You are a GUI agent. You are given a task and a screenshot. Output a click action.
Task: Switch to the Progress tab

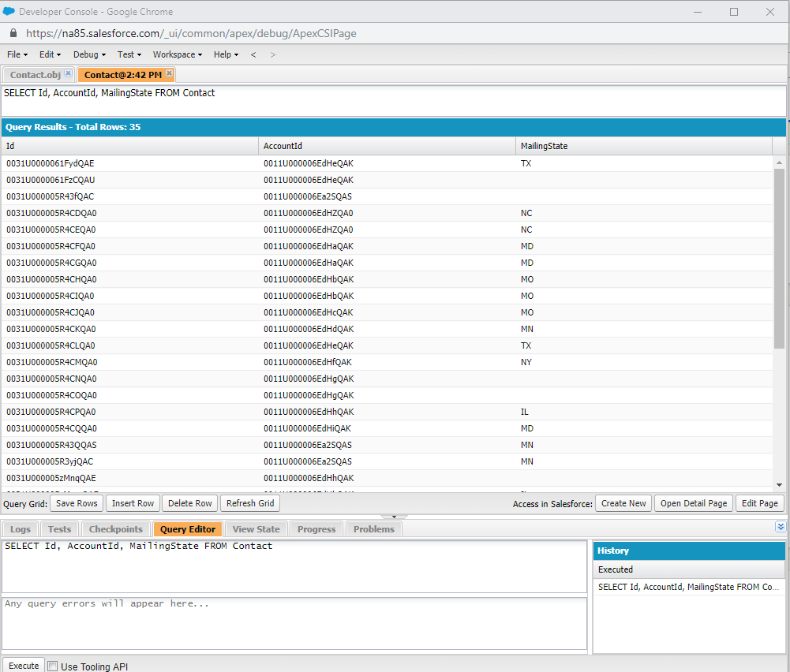pyautogui.click(x=316, y=529)
